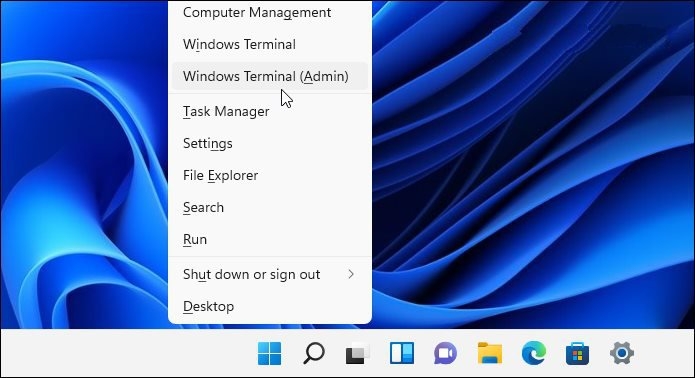Image resolution: width=695 pixels, height=378 pixels.
Task: Choose File Explorer in the menu
Action: (269, 175)
